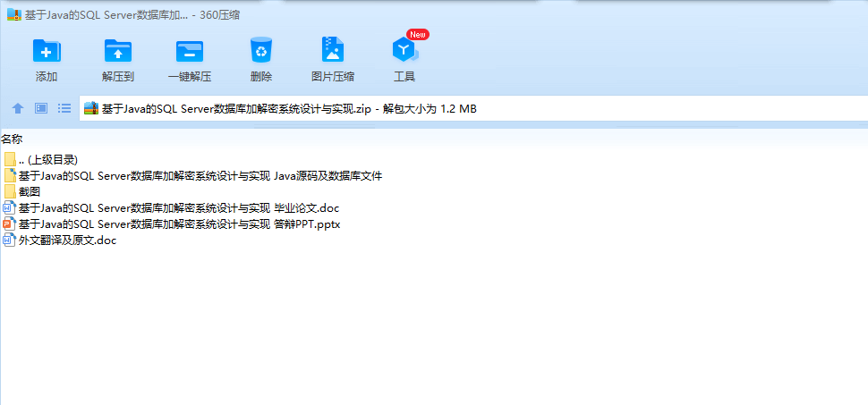Open the 图片压缩 image compression tool
Image resolution: width=868 pixels, height=405 pixels.
click(x=333, y=49)
